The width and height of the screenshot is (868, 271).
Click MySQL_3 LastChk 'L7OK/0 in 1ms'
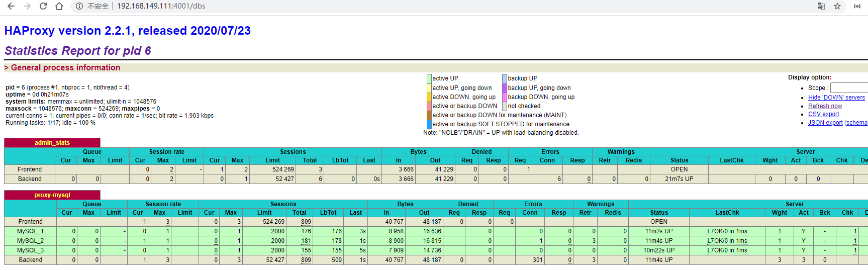coord(727,250)
